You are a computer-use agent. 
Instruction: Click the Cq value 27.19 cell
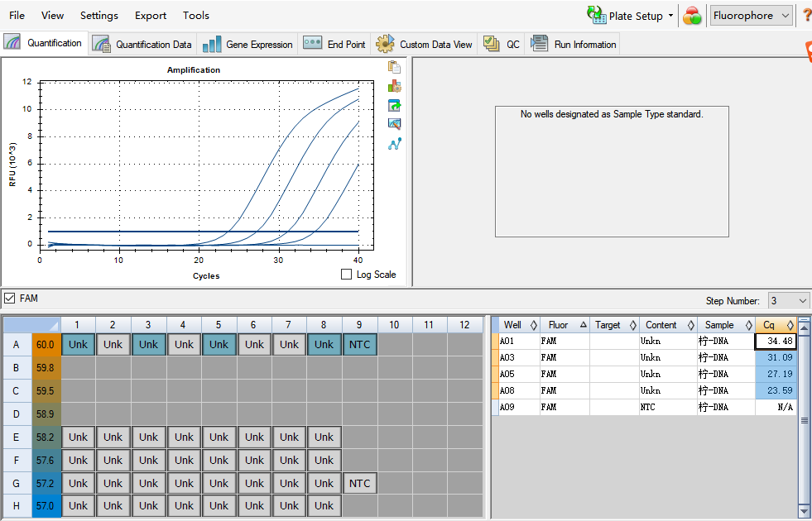(776, 374)
